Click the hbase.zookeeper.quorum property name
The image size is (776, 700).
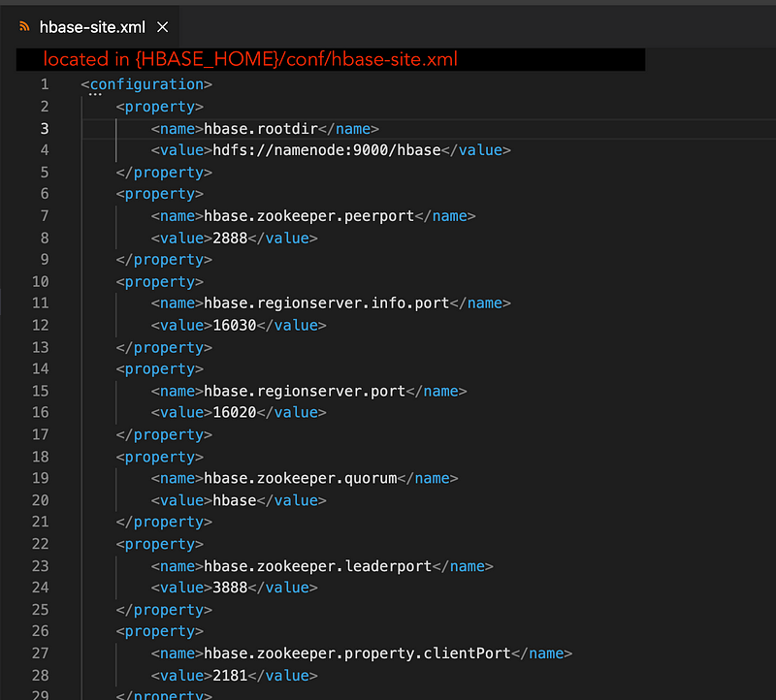coord(300,478)
